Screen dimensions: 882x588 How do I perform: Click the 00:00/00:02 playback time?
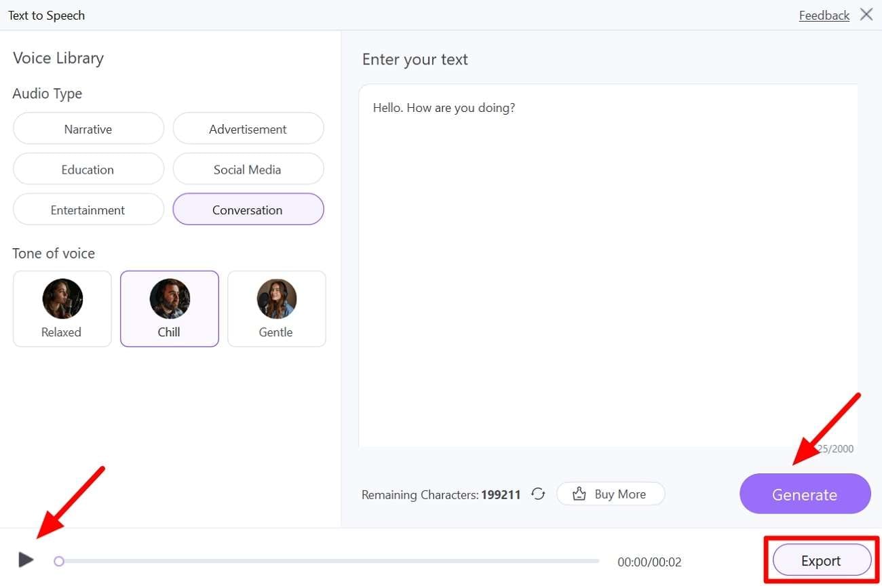click(x=649, y=562)
